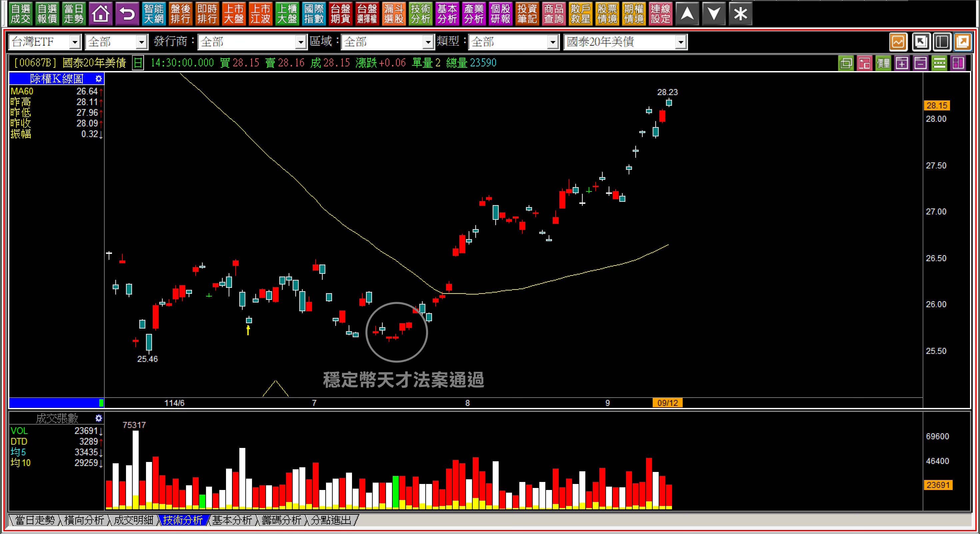This screenshot has width=980, height=534.
Task: Open the 發行商 dropdown list
Action: [x=301, y=42]
